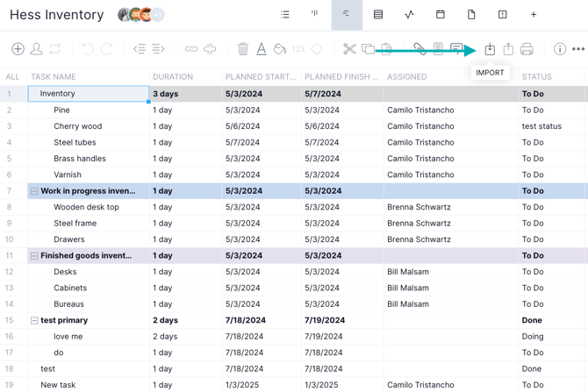This screenshot has height=392, width=588.
Task: Click the Hess Inventory project title
Action: 57,15
